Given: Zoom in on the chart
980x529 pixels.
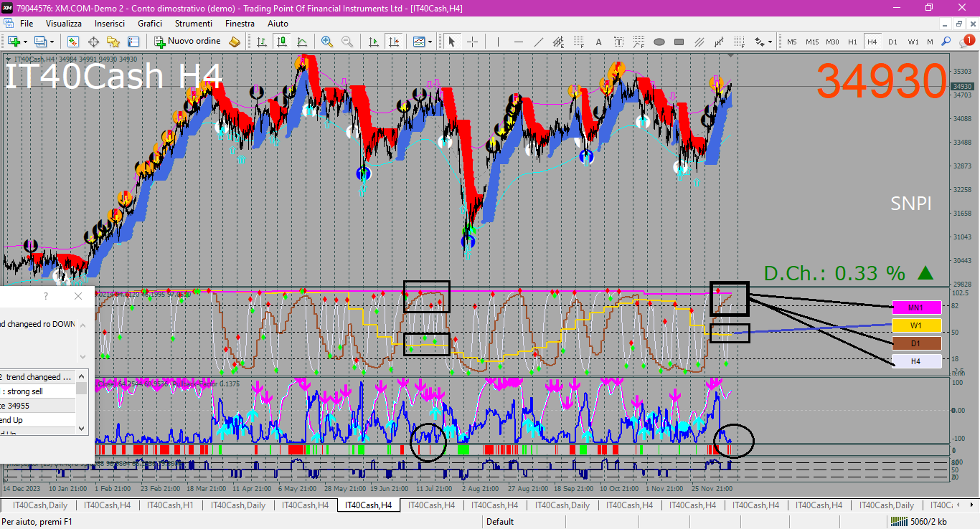Looking at the screenshot, I should [x=327, y=42].
